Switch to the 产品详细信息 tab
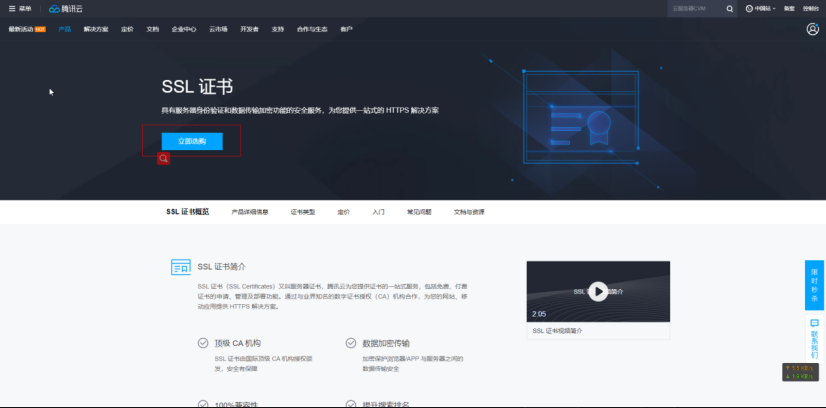826x408 pixels. (x=250, y=212)
